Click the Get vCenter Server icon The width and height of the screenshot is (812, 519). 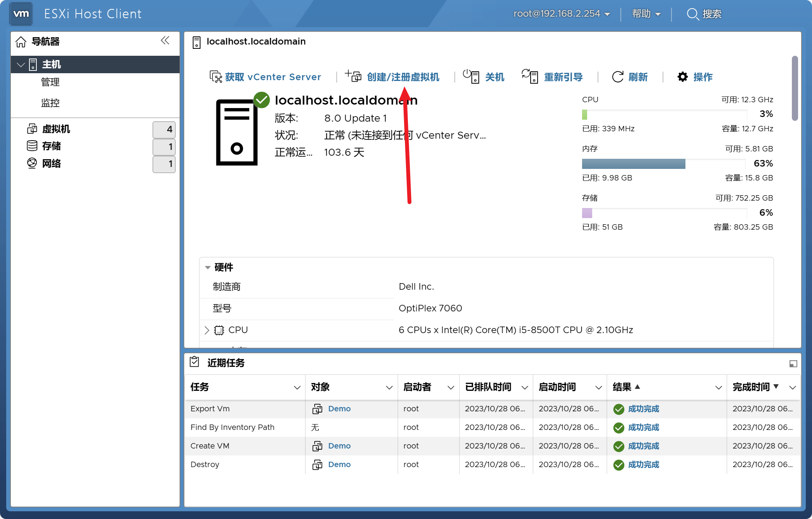click(215, 77)
